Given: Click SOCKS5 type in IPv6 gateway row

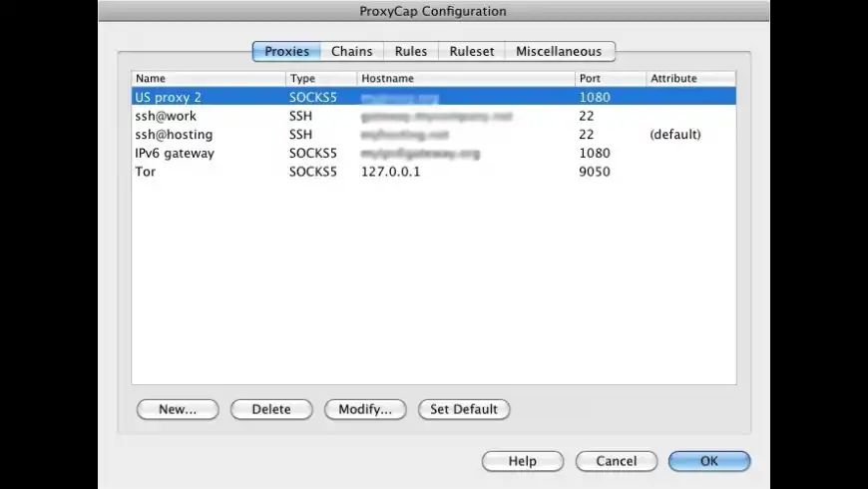Looking at the screenshot, I should click(x=312, y=153).
